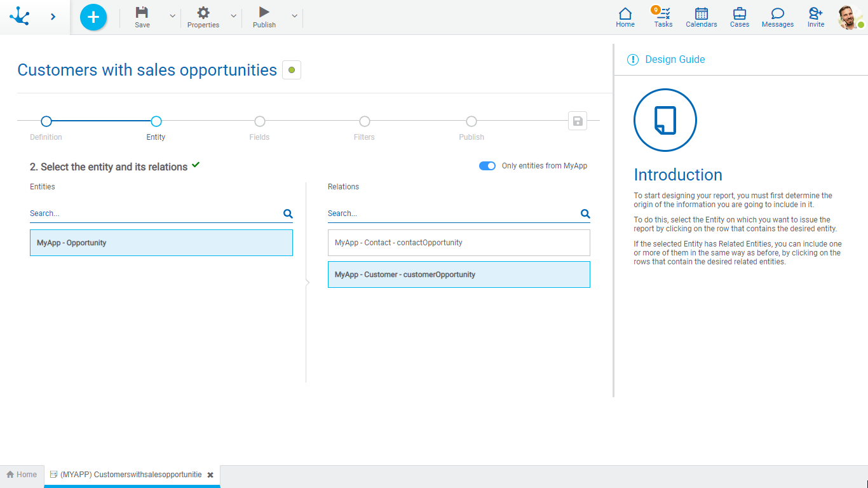Expand the Save dropdown arrow

172,16
